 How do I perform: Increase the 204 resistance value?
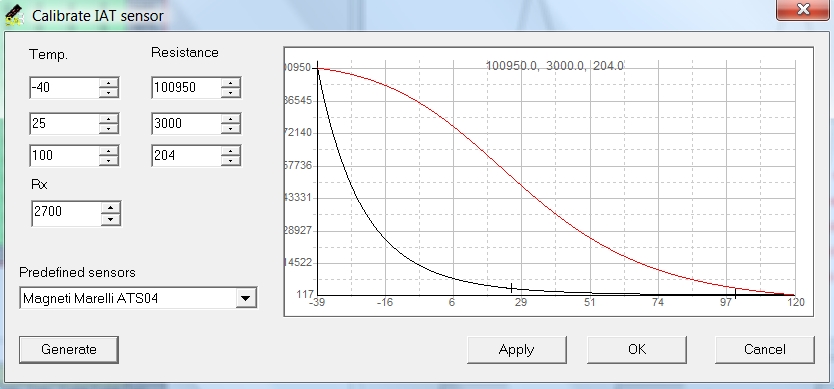click(231, 151)
